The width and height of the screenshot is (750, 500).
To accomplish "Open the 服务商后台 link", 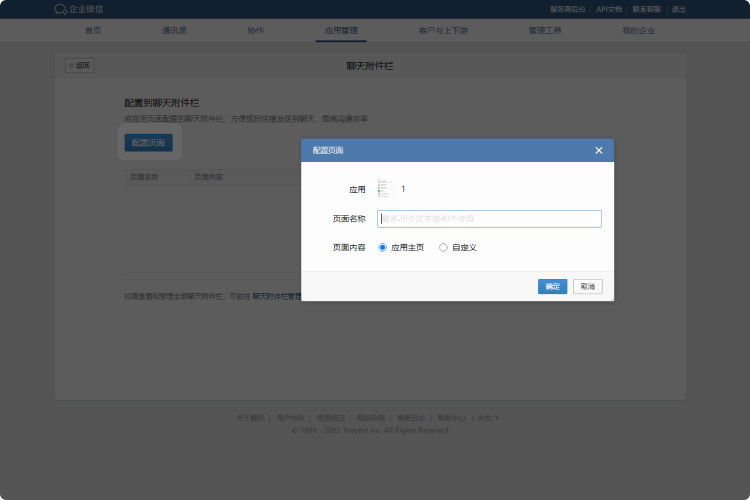I will (x=567, y=9).
